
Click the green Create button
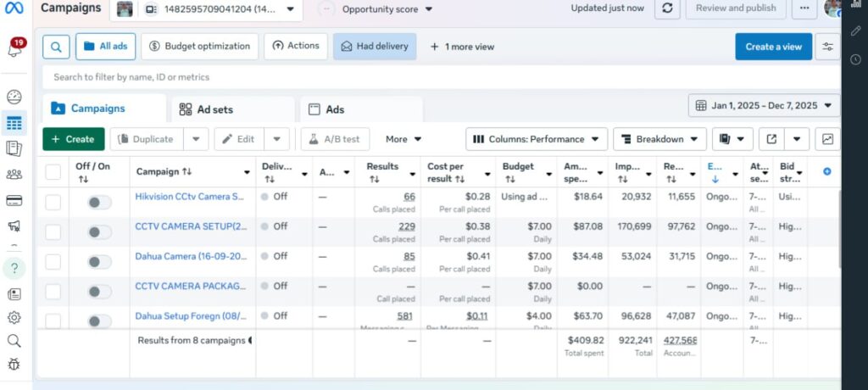pos(73,139)
